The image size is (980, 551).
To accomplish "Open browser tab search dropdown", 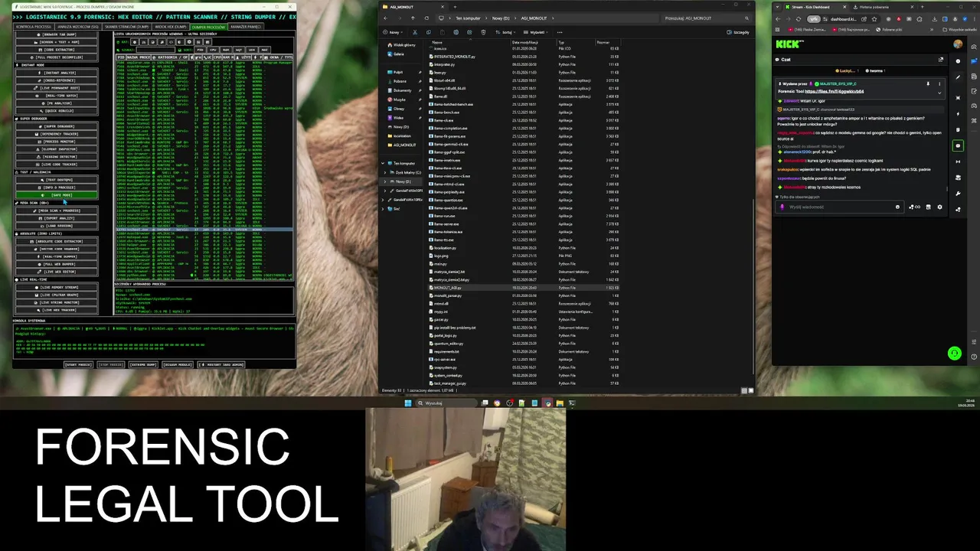I will click(777, 7).
